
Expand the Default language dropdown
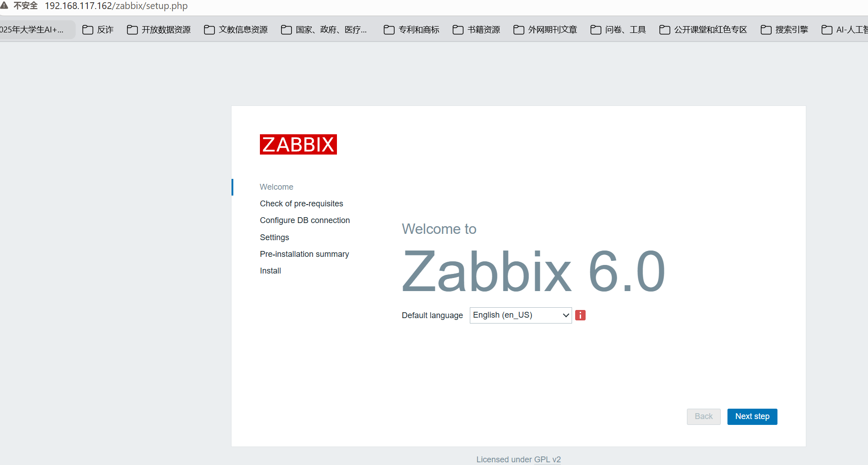pyautogui.click(x=521, y=315)
